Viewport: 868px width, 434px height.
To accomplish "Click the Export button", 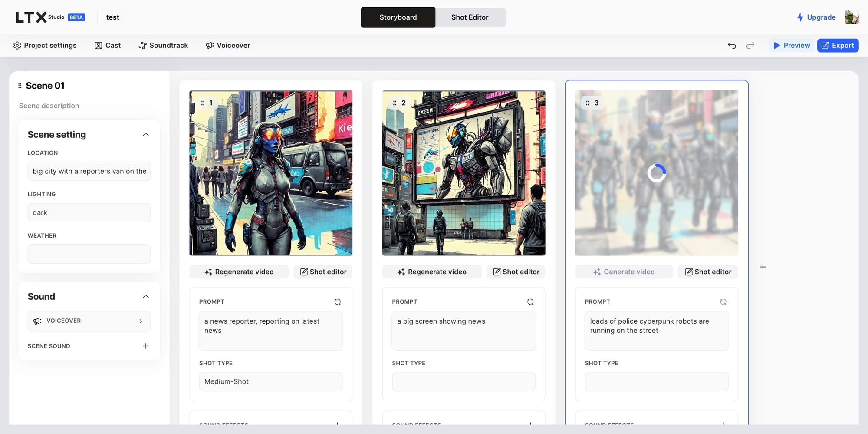I will (x=838, y=46).
